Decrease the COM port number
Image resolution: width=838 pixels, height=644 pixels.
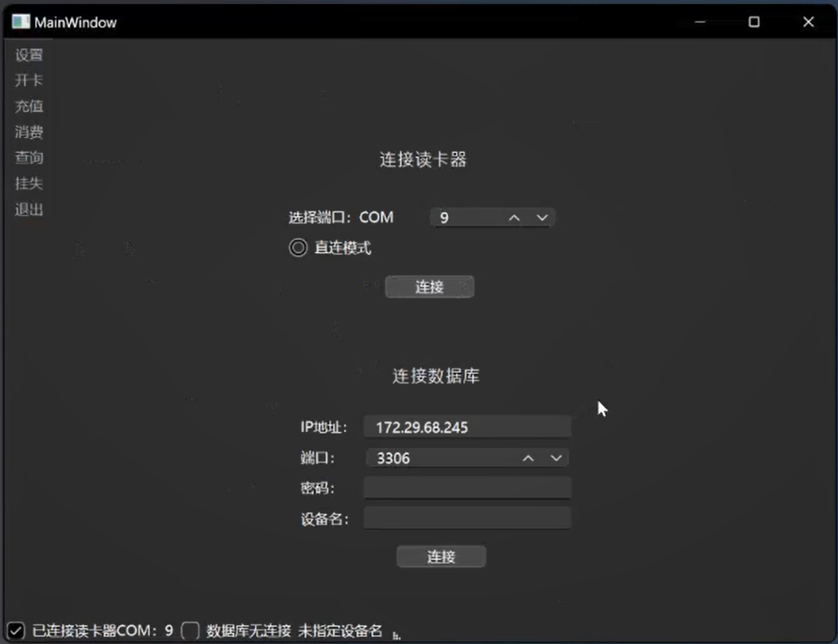[x=543, y=217]
